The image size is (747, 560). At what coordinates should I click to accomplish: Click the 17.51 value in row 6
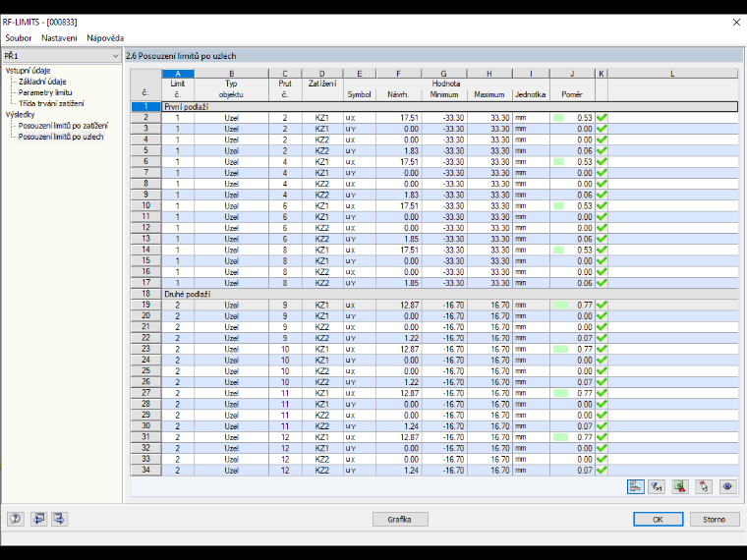point(409,162)
